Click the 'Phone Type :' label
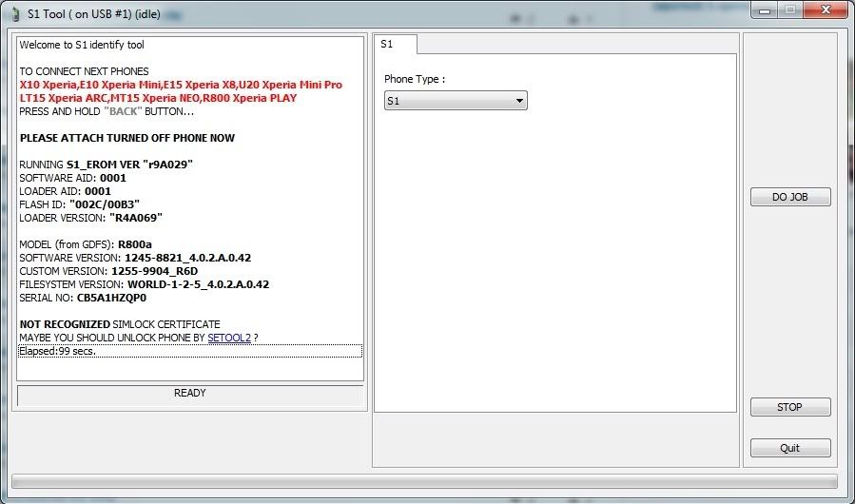 [415, 79]
